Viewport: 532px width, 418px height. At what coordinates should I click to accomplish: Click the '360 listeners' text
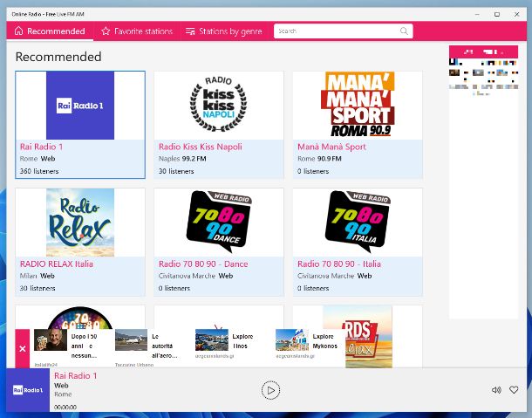click(39, 171)
